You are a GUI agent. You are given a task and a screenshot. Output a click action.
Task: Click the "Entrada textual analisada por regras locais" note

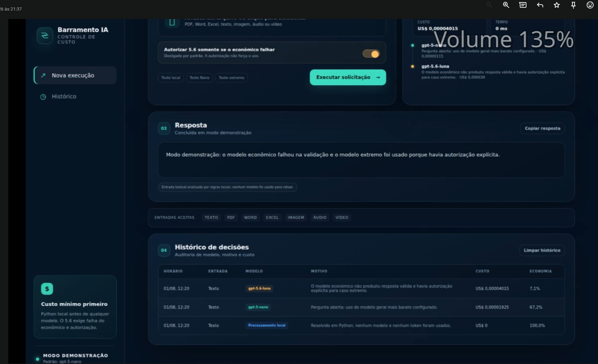coord(227,187)
